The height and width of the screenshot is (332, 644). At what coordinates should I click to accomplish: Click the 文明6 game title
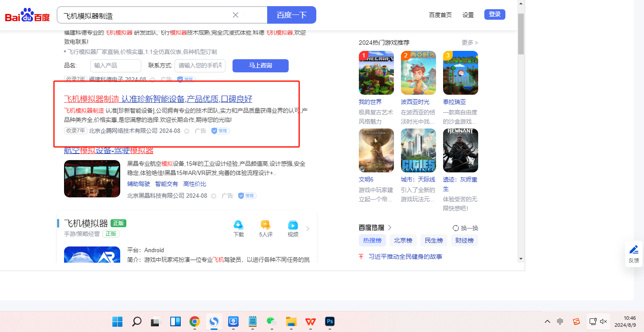(x=366, y=179)
